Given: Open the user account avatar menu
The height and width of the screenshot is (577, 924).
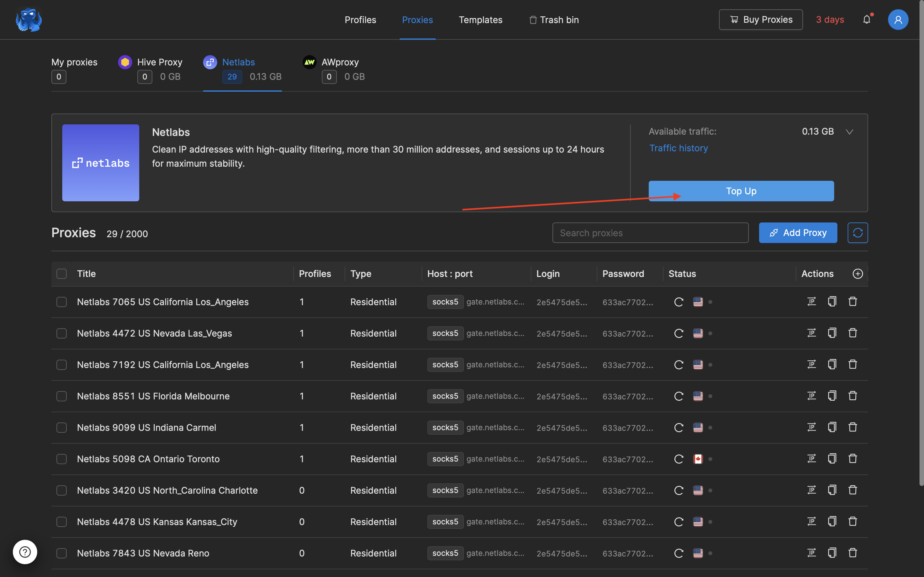Looking at the screenshot, I should [898, 20].
